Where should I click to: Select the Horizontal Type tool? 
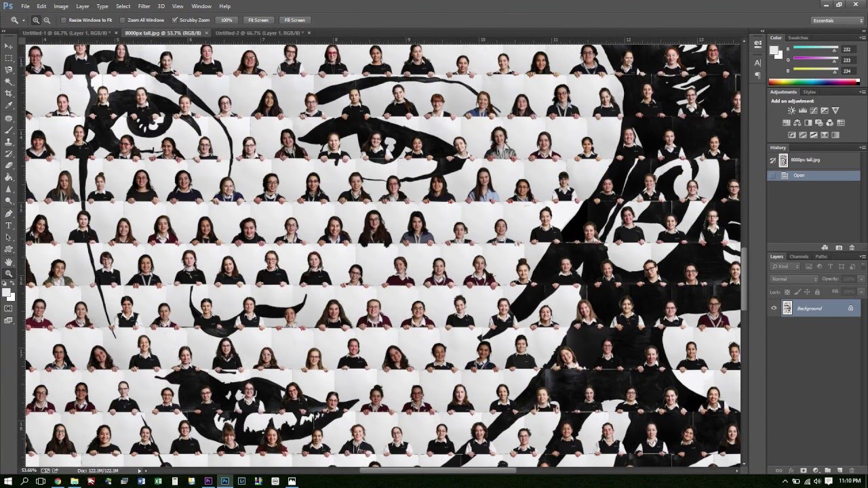9,226
